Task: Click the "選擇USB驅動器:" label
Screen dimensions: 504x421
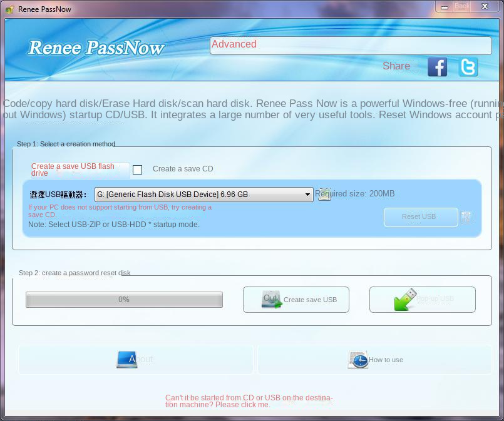Action: pos(58,195)
